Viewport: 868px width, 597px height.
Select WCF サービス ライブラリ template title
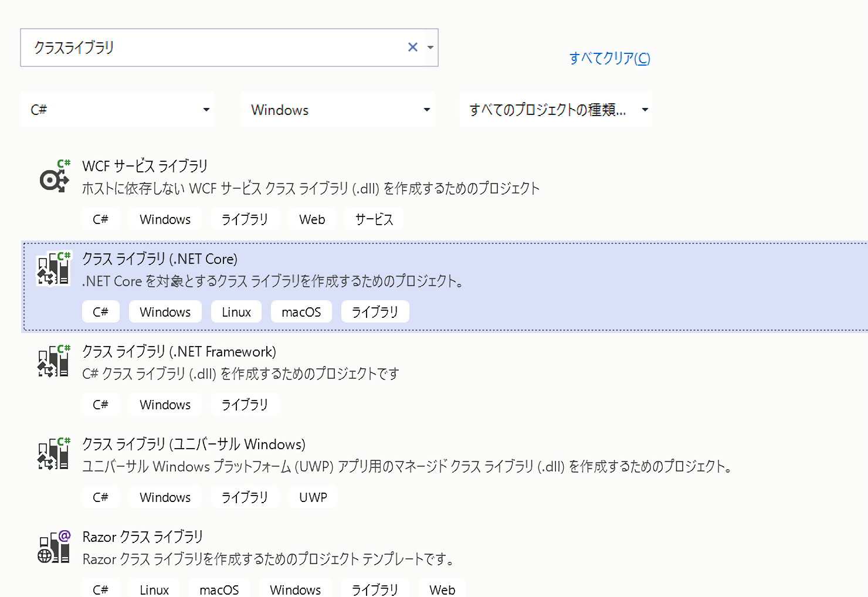click(x=145, y=166)
